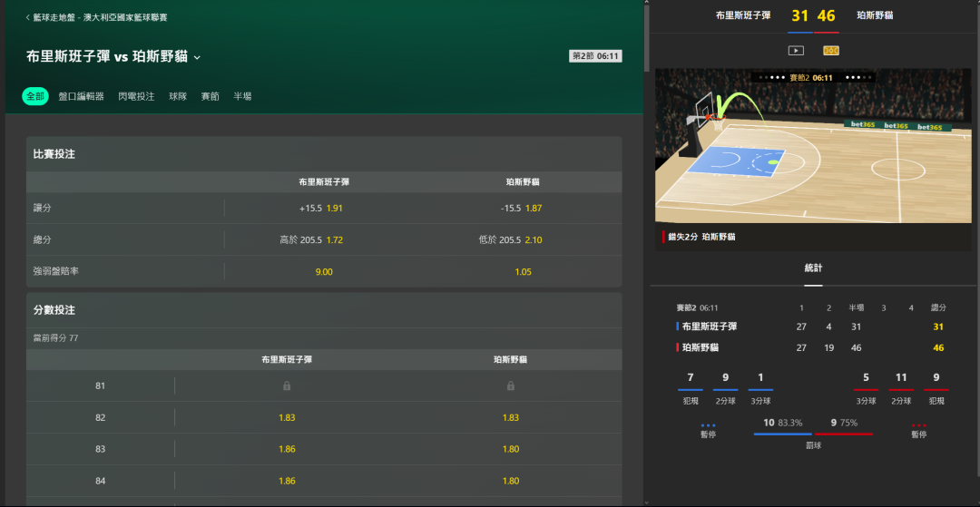
Task: Click the blue 暫停 timeout dots
Action: coord(708,425)
